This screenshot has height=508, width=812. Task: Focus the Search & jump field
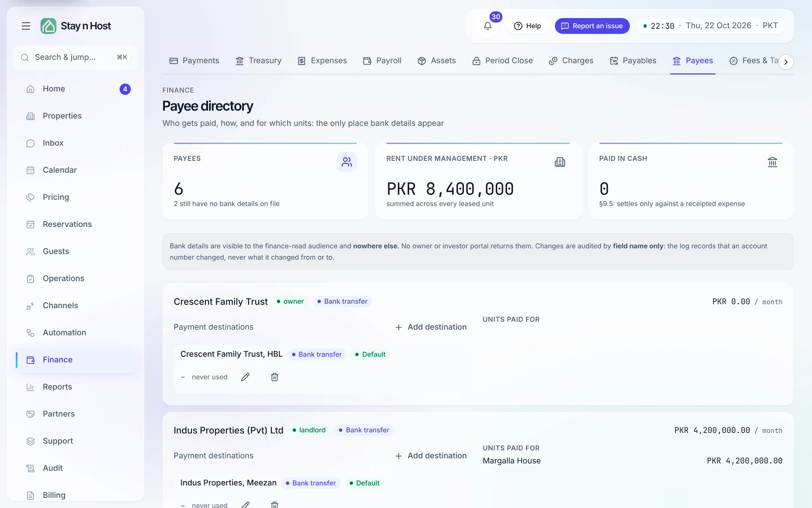pyautogui.click(x=76, y=58)
